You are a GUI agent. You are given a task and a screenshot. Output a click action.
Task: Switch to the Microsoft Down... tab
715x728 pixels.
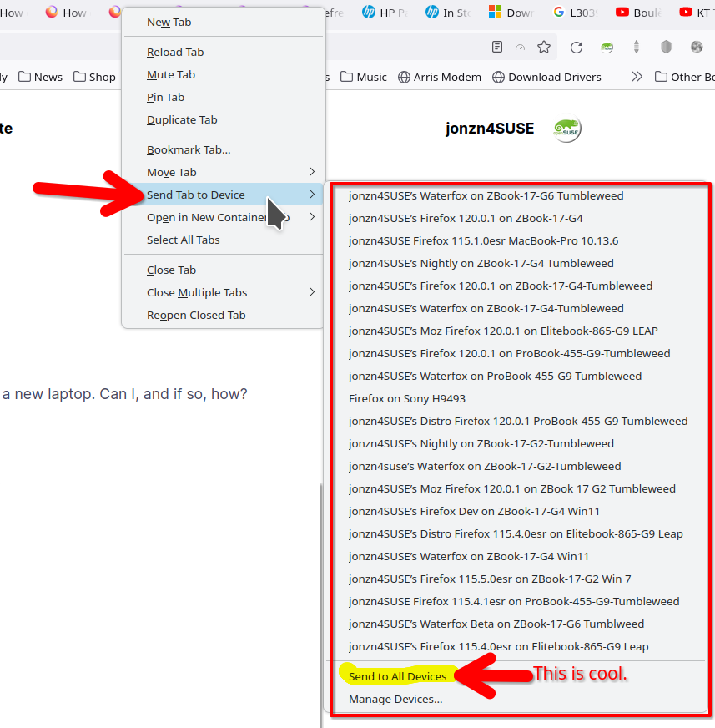[x=511, y=13]
